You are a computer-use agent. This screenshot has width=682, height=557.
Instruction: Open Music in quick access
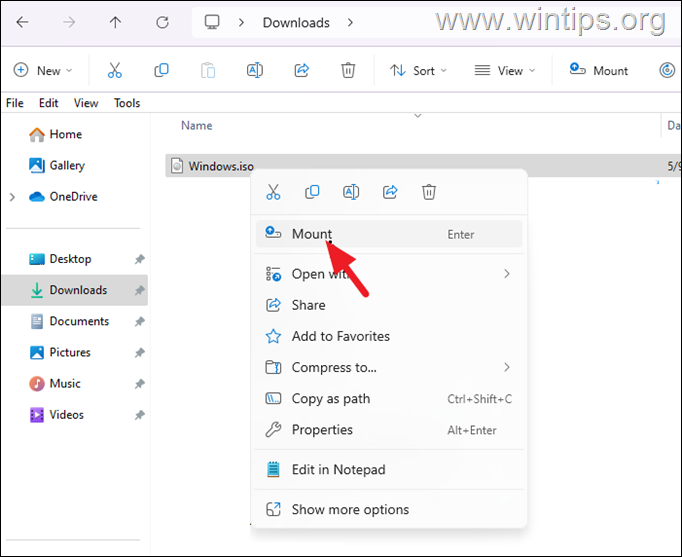click(55, 384)
